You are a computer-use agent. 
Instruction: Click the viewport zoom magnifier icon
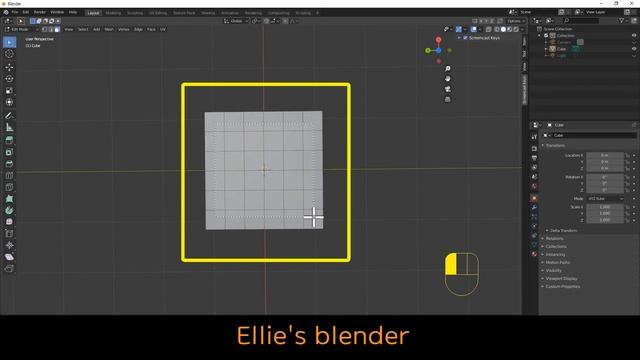448,69
